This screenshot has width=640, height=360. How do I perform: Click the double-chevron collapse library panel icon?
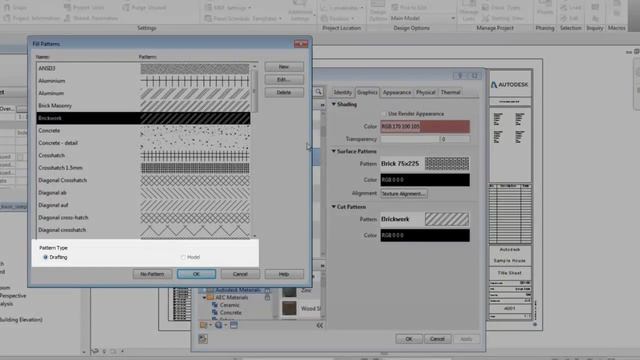320,325
